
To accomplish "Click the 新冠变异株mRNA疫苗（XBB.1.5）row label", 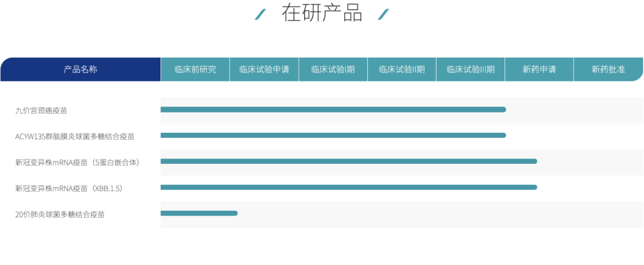I will [70, 188].
